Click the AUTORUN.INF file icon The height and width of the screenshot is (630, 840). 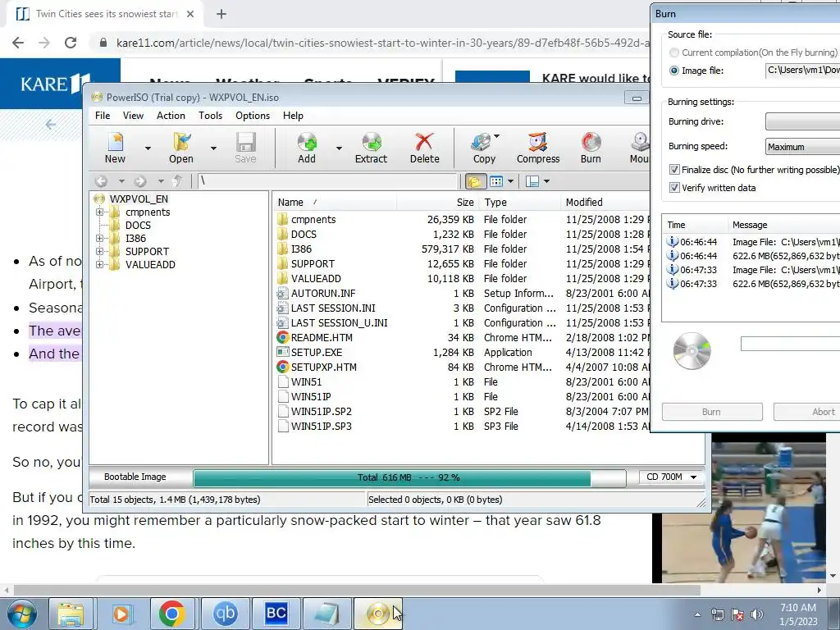pos(283,294)
